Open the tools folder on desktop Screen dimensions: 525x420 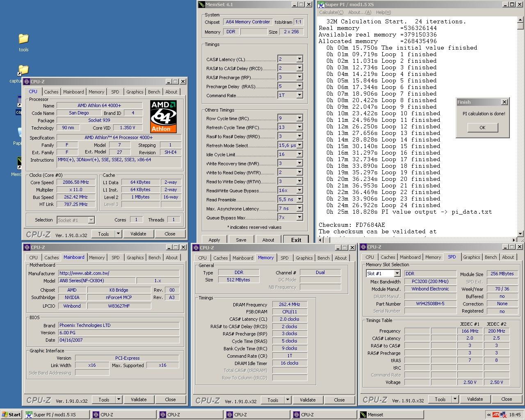click(x=23, y=42)
